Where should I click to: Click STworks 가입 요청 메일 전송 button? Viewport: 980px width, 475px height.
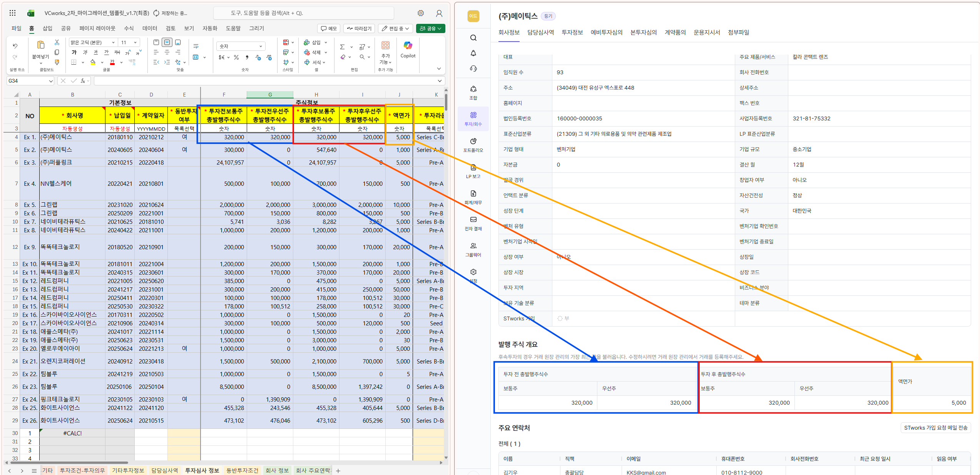tap(935, 428)
